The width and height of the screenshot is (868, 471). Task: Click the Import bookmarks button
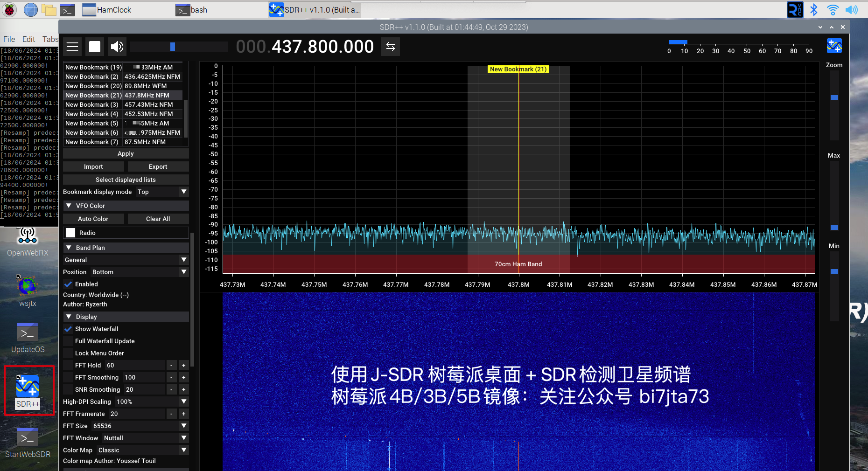coord(93,166)
